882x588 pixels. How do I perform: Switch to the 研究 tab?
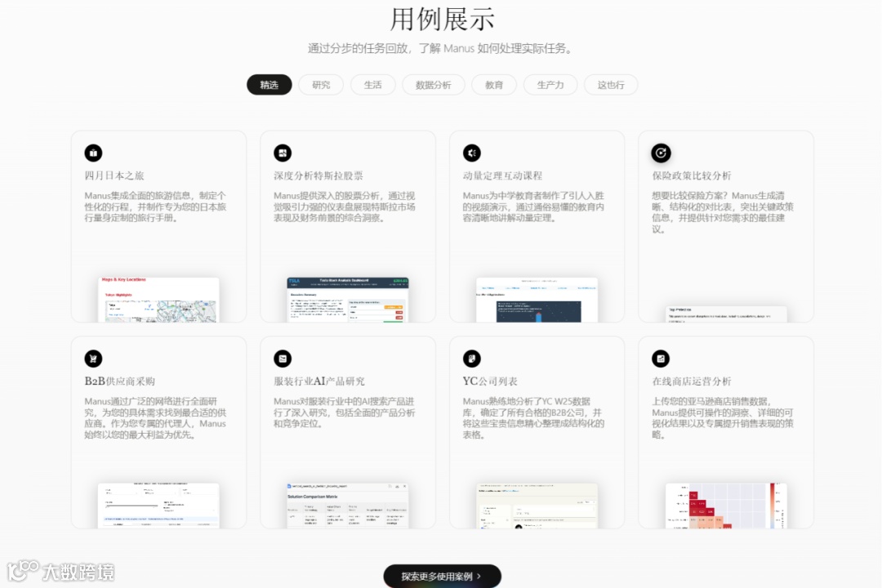tap(321, 84)
